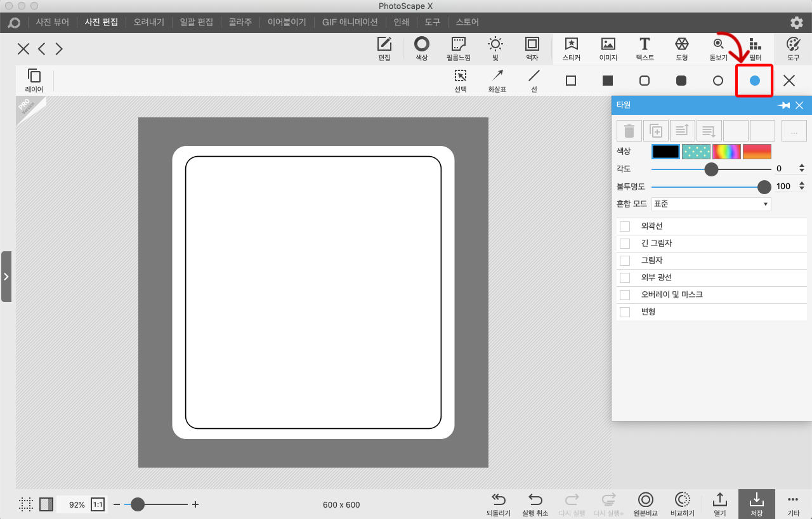This screenshot has height=519, width=812.
Task: Choose the 선택 selection tool
Action: (x=461, y=81)
